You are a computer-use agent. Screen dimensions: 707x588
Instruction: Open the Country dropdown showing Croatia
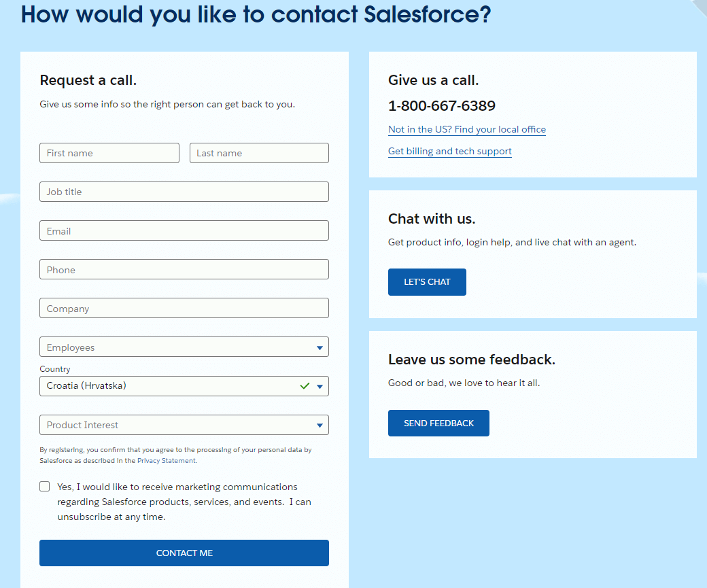(170, 386)
